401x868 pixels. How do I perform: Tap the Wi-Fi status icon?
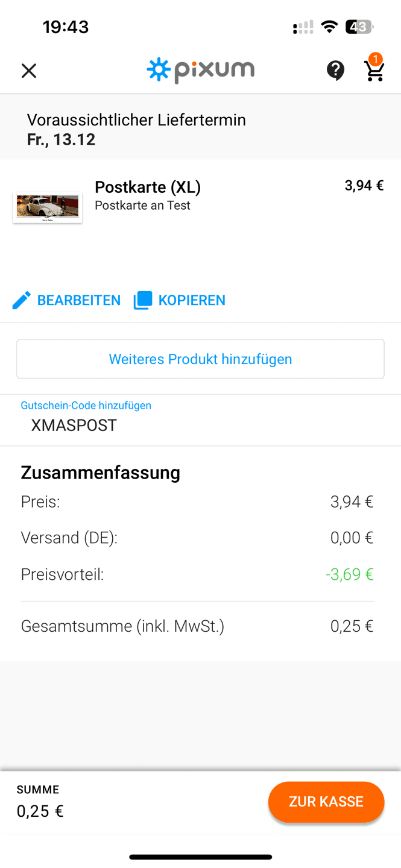(x=329, y=27)
